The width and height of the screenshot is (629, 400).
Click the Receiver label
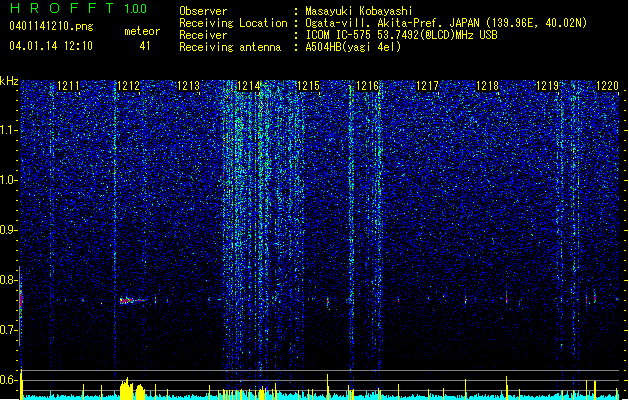(203, 35)
